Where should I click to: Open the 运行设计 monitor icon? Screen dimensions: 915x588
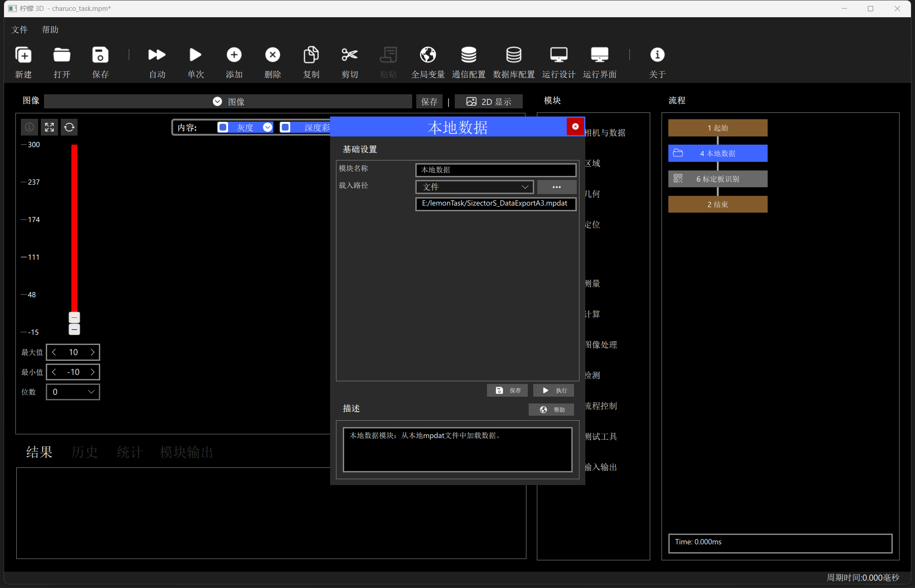(x=559, y=55)
